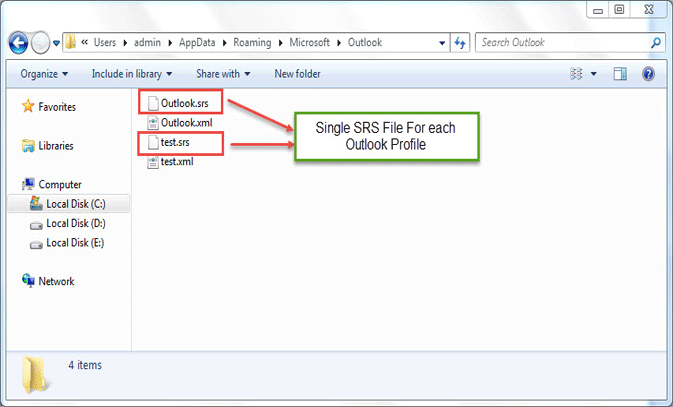The image size is (673, 407).
Task: Expand the arrow after Users breadcrumb
Action: pyautogui.click(x=125, y=43)
